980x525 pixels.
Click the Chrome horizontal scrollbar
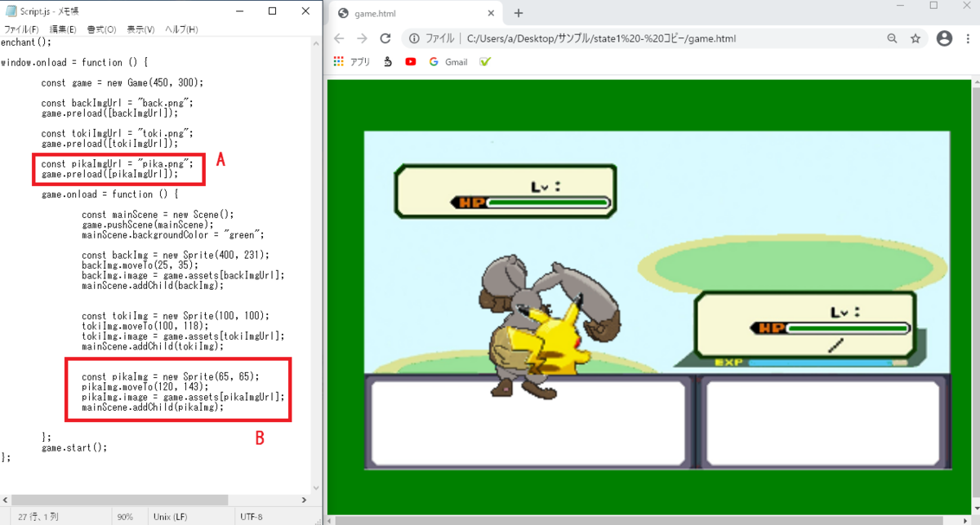[641, 519]
